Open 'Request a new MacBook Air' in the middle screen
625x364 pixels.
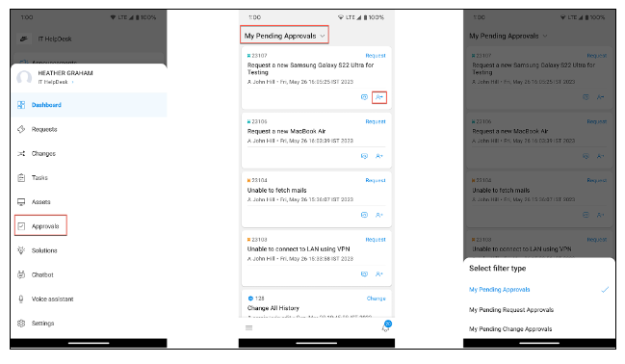coord(317,141)
